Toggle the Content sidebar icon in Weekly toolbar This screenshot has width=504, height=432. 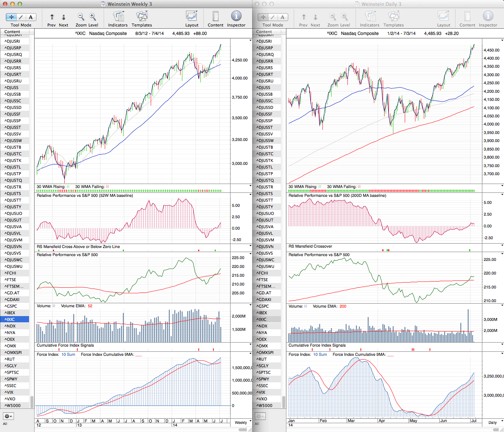[215, 17]
